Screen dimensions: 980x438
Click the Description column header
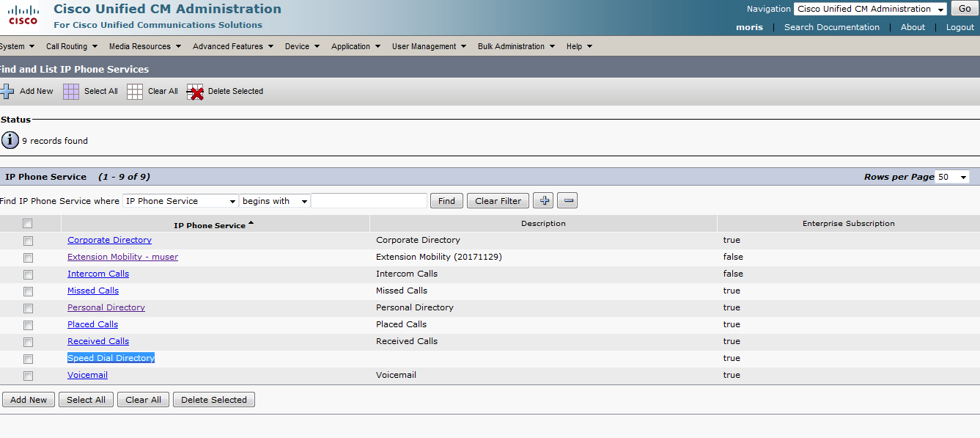point(543,224)
